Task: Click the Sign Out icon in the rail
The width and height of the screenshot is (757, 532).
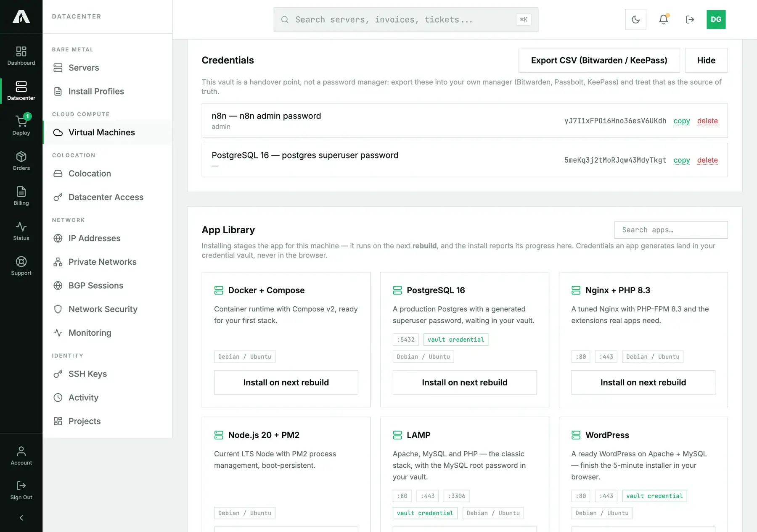Action: 21,490
